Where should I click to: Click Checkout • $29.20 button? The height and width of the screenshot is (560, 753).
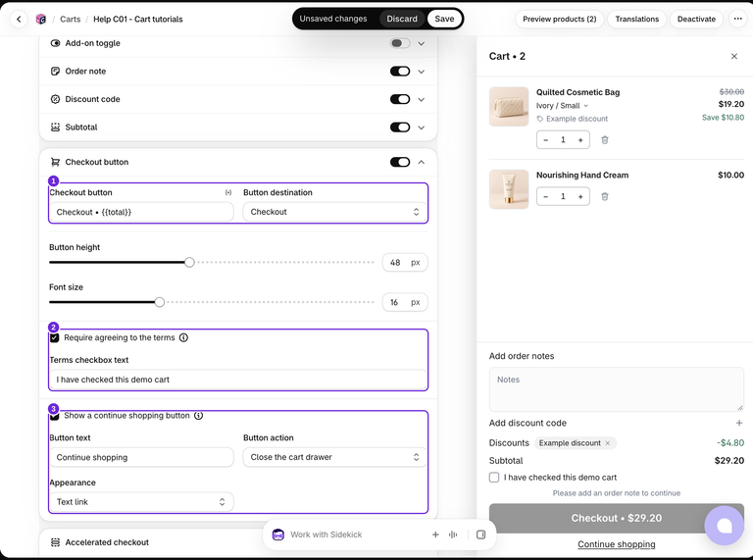616,518
